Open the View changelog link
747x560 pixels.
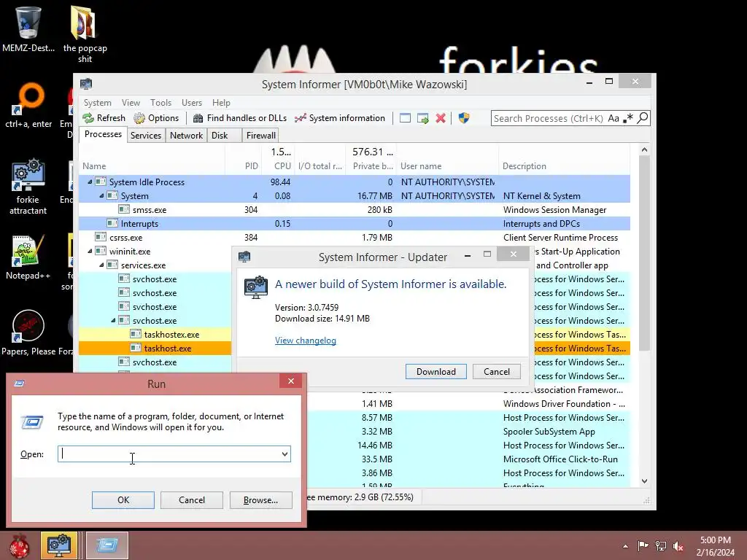306,341
